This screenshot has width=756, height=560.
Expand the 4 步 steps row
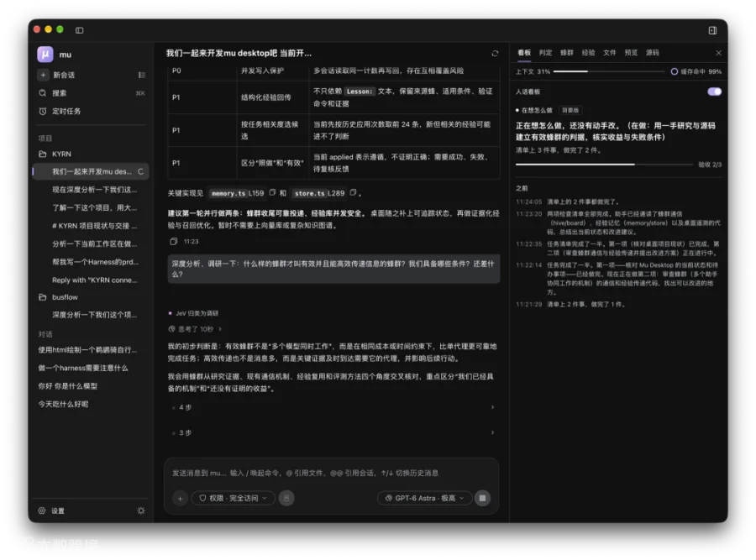pos(333,407)
